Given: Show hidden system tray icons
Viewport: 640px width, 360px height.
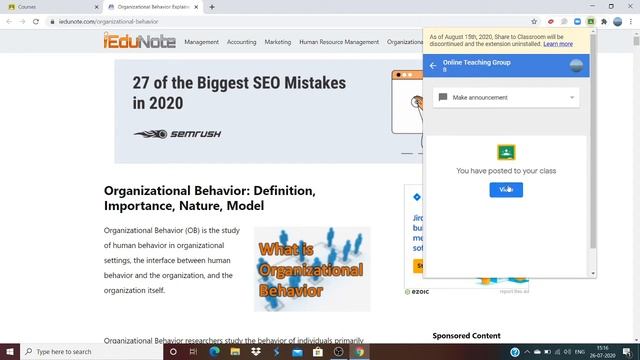Looking at the screenshot, I should 527,351.
